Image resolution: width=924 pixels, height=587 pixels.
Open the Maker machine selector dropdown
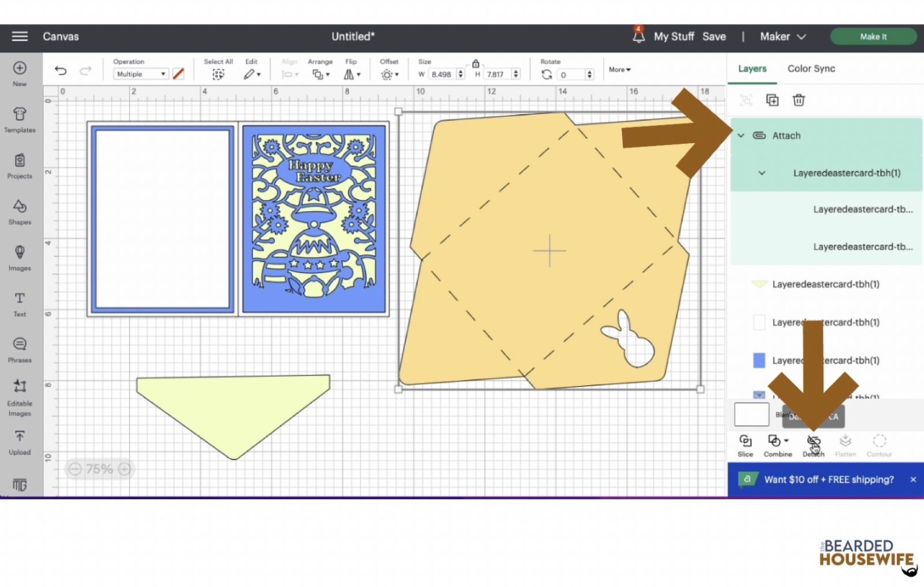pos(782,37)
